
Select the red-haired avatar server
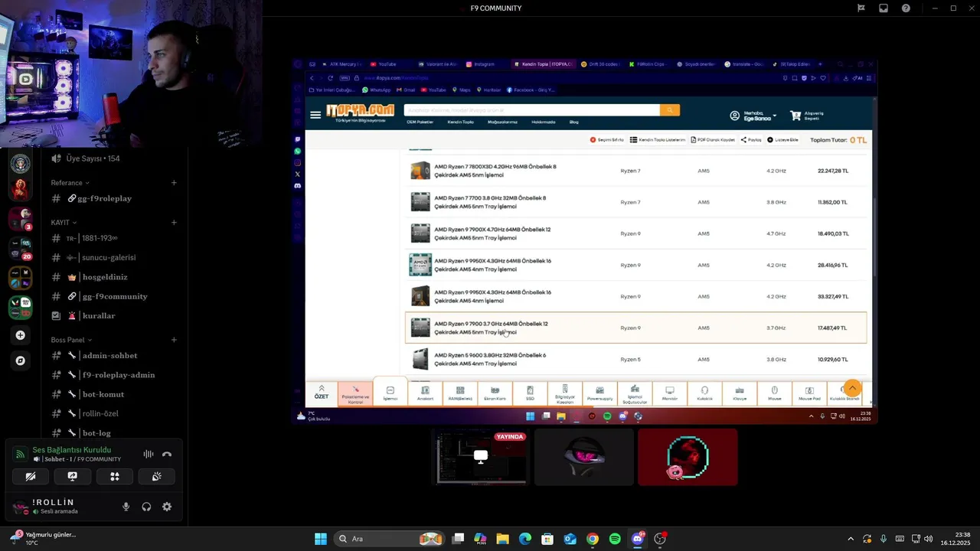(21, 188)
